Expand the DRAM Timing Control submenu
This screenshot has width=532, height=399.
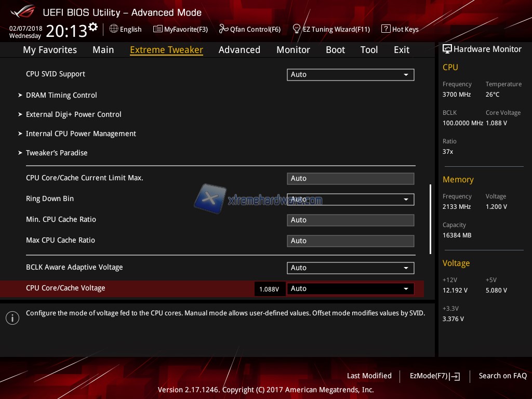[x=61, y=95]
